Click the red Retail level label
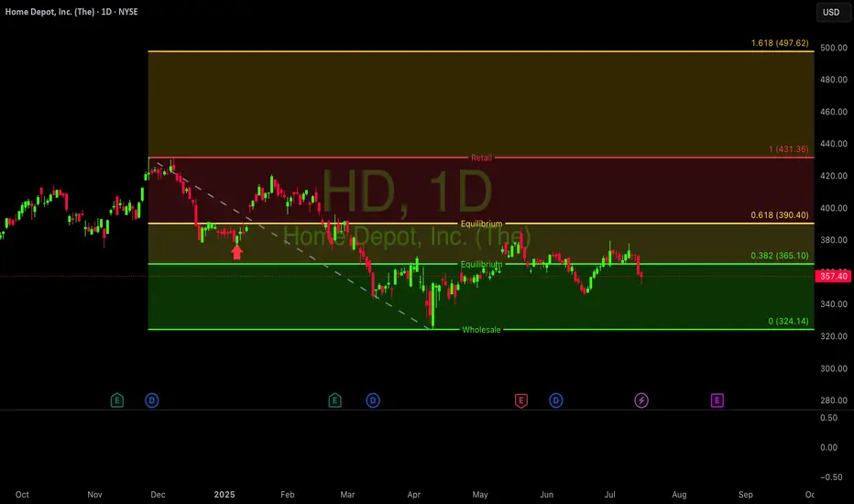The image size is (854, 504). click(x=481, y=158)
